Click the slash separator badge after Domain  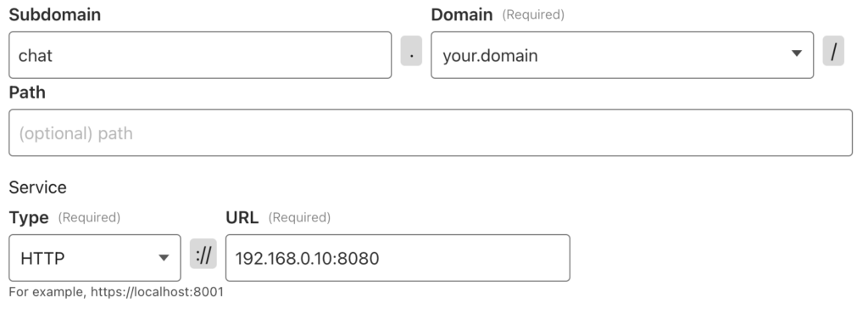[833, 51]
